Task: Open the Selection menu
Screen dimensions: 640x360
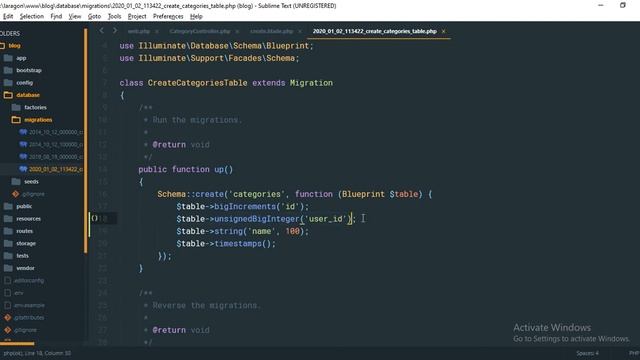Action: (x=31, y=16)
